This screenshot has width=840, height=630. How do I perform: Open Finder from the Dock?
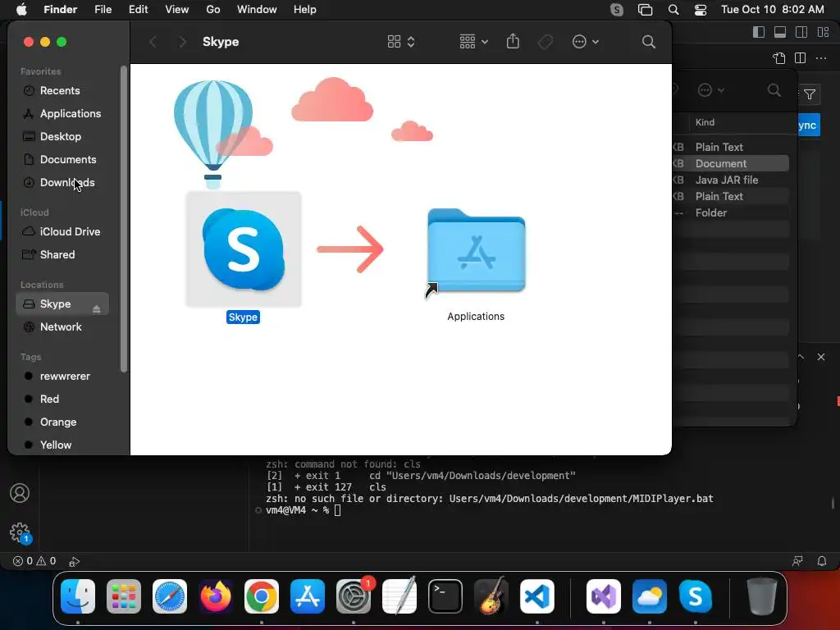tap(78, 596)
